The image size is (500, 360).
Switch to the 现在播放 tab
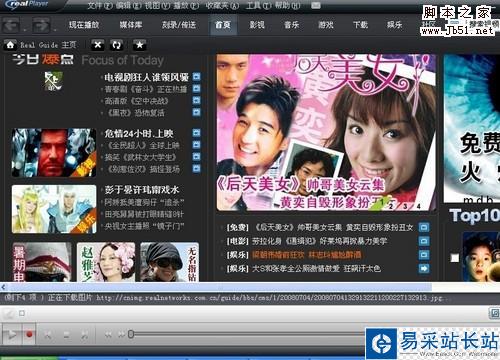[84, 25]
